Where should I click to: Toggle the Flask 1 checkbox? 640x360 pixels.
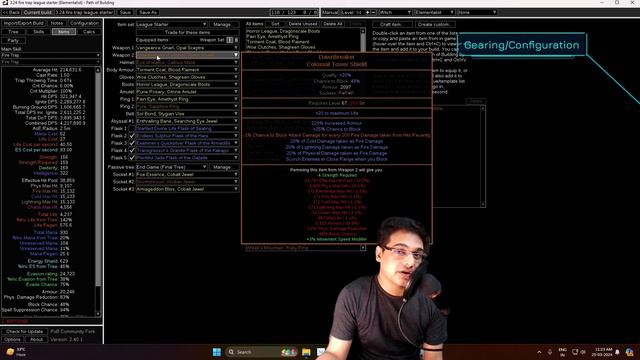[x=131, y=129]
